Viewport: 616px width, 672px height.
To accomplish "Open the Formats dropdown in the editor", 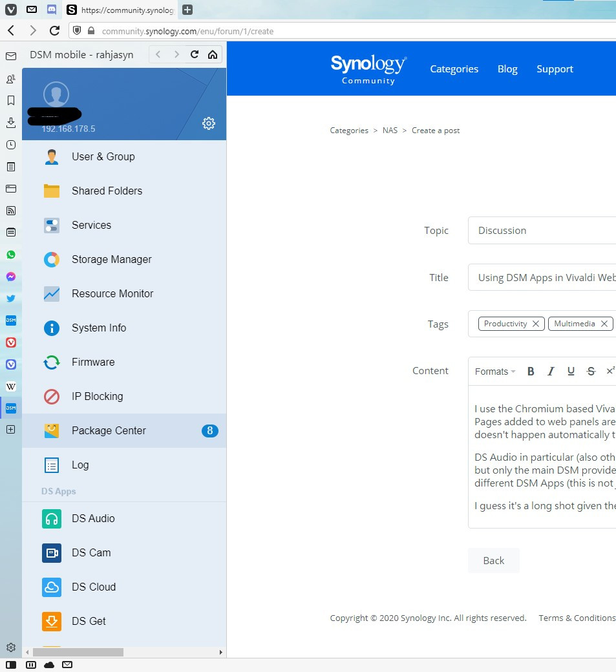I will coord(494,371).
